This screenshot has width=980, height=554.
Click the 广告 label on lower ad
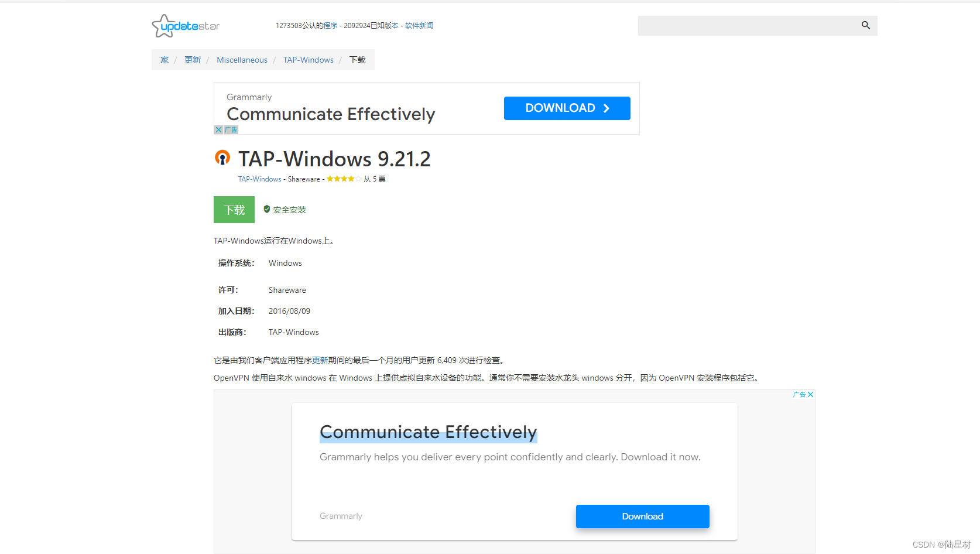pos(799,395)
